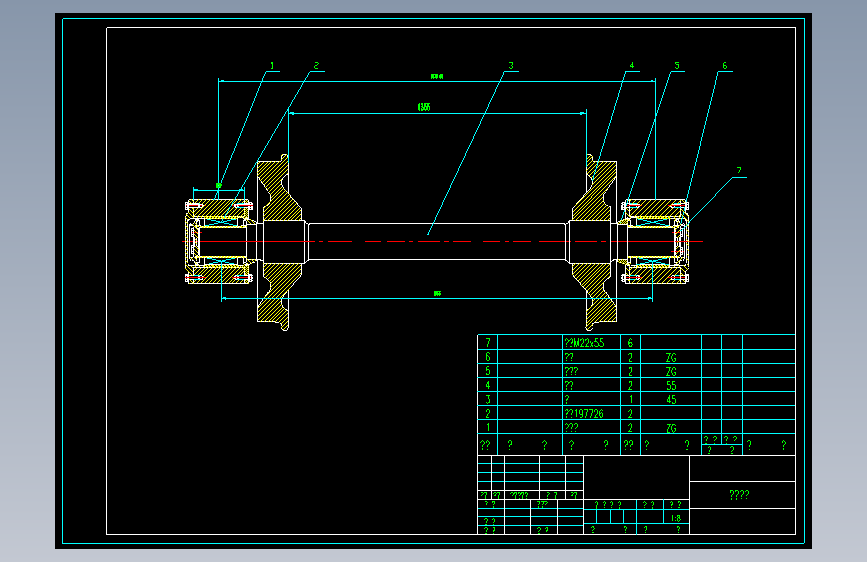Pick balloon callout number 5 at the top
Viewport: 867px width, 562px height.
tap(677, 66)
